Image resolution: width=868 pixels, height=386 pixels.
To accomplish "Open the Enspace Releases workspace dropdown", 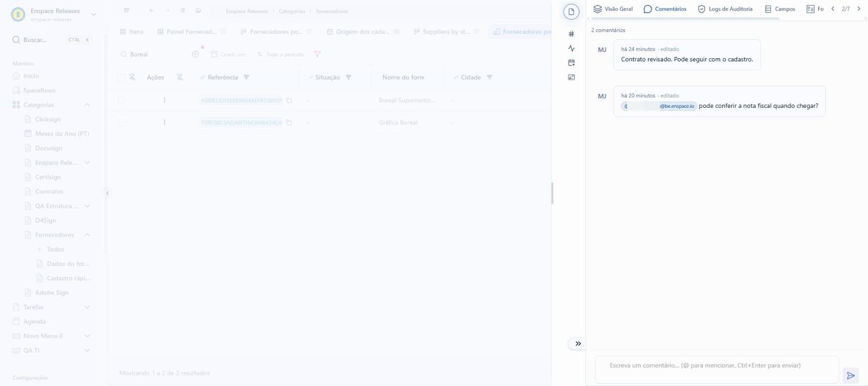I will coord(93,14).
